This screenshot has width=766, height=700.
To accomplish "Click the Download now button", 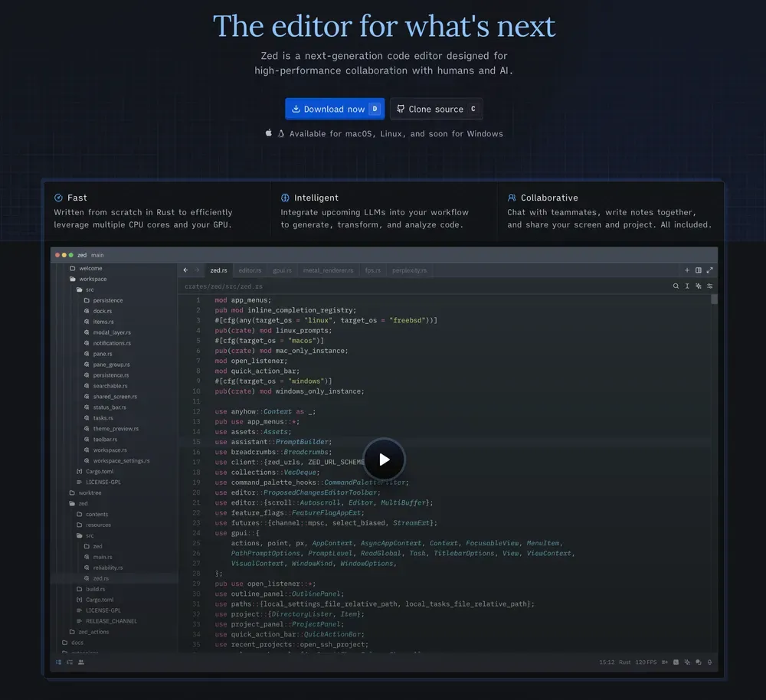I will pos(334,109).
